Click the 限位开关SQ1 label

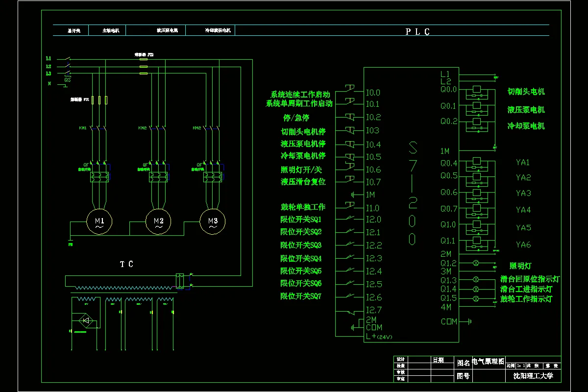(x=301, y=220)
